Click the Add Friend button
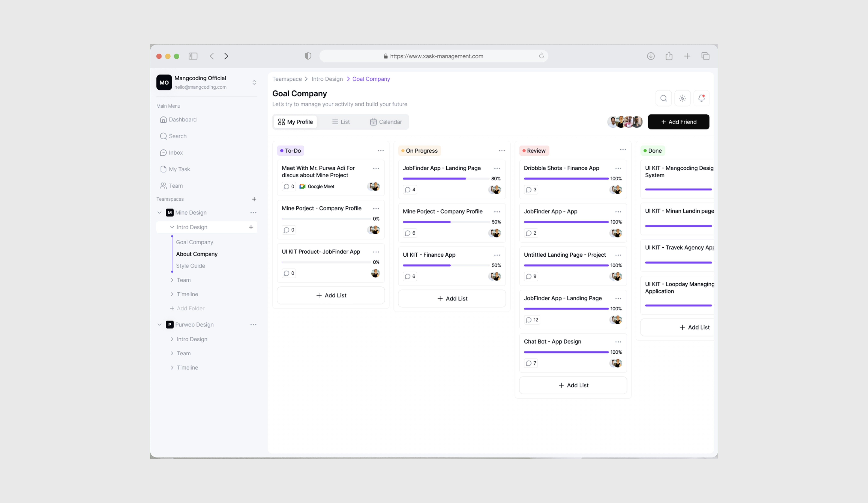Screen dimensions: 868x503 coord(679,122)
